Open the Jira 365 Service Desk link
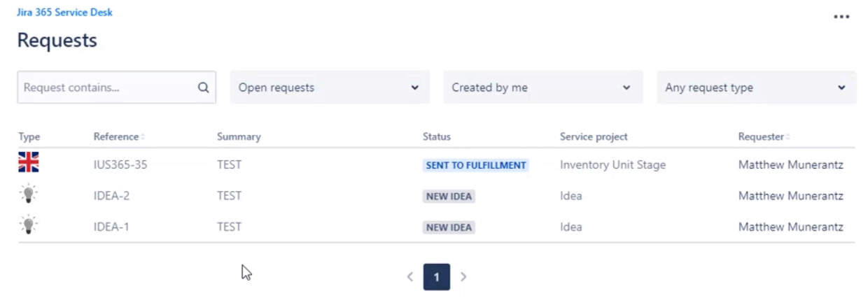 (x=64, y=13)
